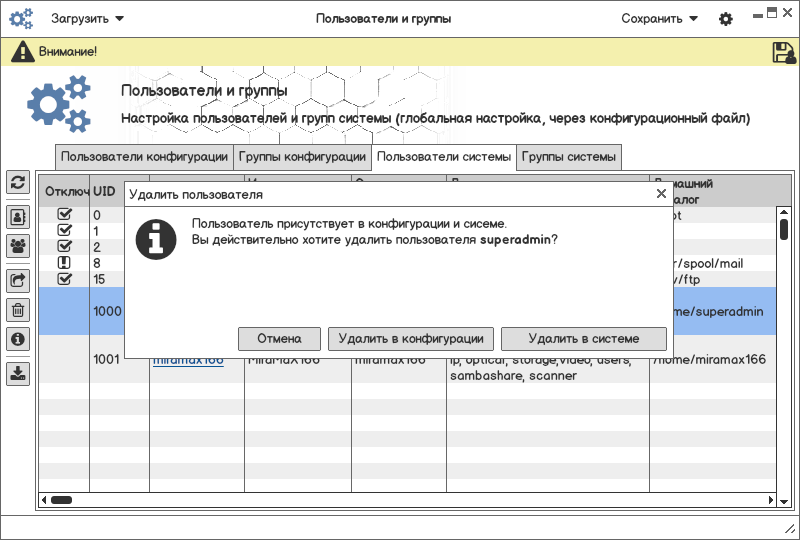Switch to the Пользователи конфигурации tab
Screen dimensions: 800x540
(x=144, y=157)
